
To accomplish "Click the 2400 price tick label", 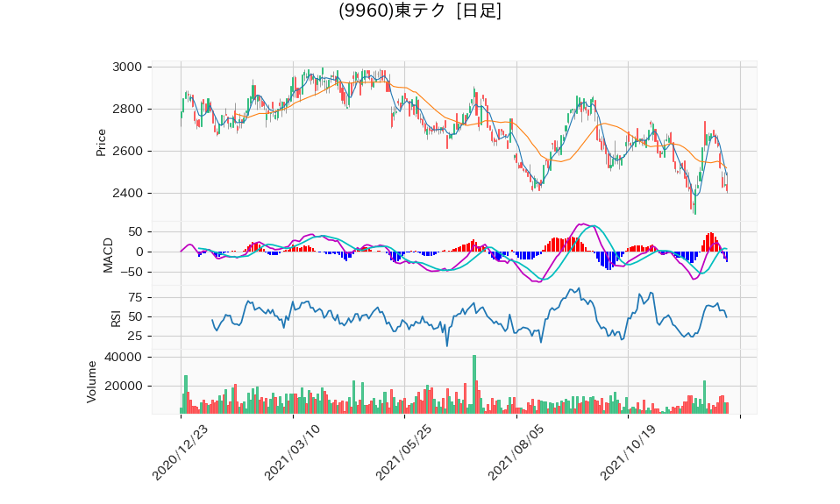I will point(127,194).
